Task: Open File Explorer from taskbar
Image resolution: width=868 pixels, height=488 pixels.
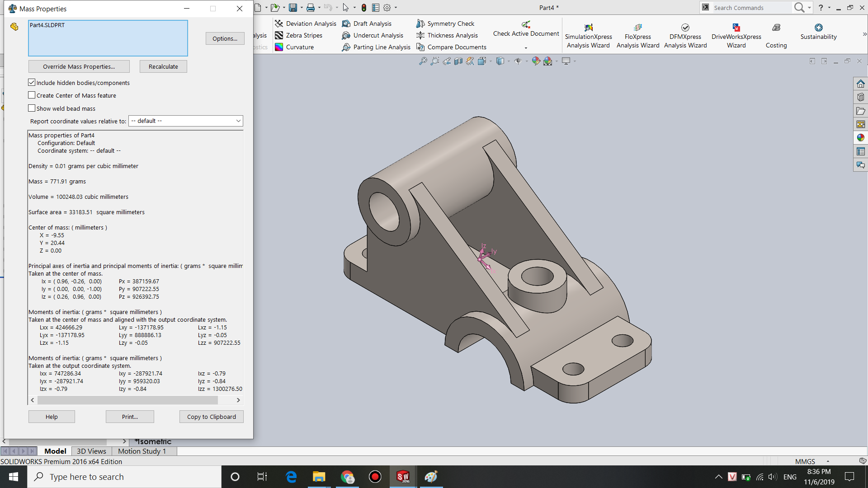Action: click(319, 477)
